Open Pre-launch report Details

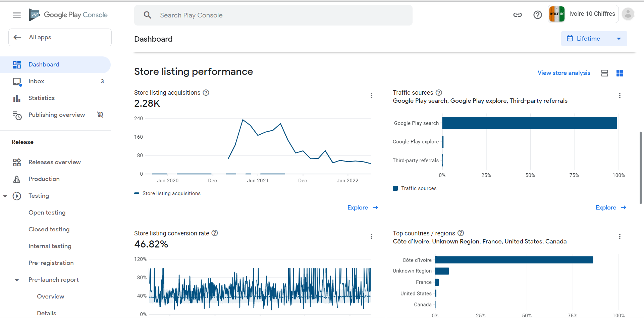pos(47,313)
